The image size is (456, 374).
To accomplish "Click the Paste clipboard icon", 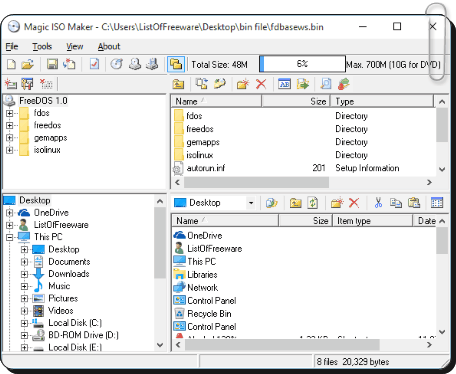I will click(x=414, y=203).
